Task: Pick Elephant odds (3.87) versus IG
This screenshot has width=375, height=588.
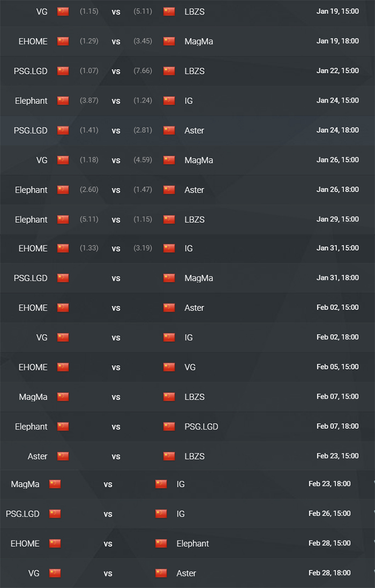Action: 89,101
